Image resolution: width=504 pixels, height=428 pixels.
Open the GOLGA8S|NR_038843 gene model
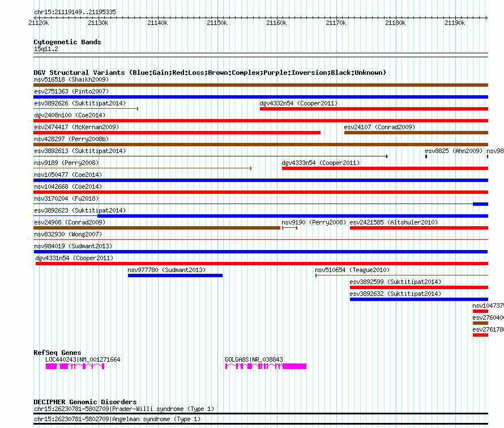pos(266,366)
